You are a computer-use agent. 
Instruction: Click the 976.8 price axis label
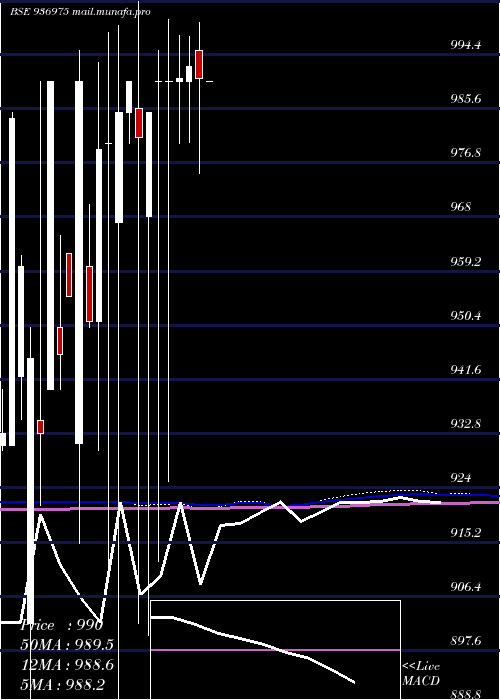466,153
